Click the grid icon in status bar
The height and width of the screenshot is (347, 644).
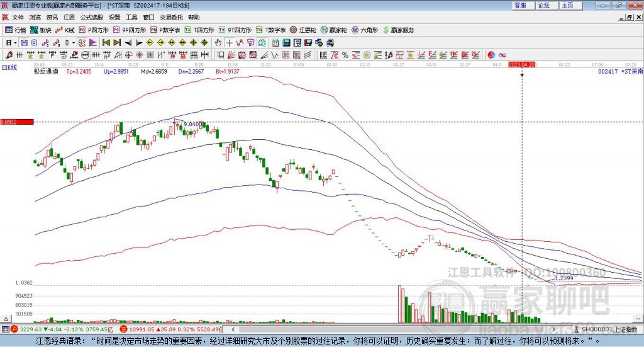pyautogui.click(x=5, y=329)
